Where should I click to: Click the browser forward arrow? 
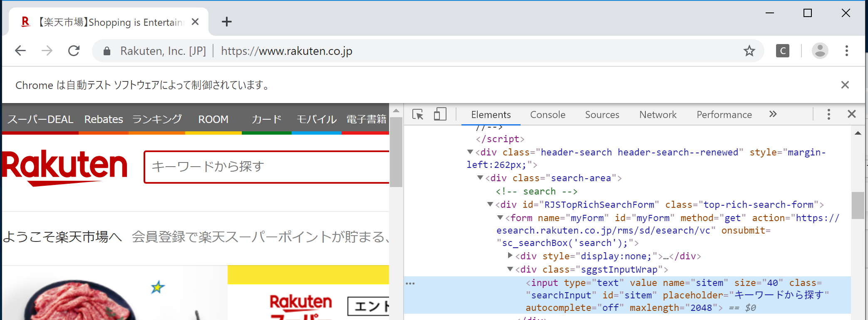pyautogui.click(x=47, y=51)
